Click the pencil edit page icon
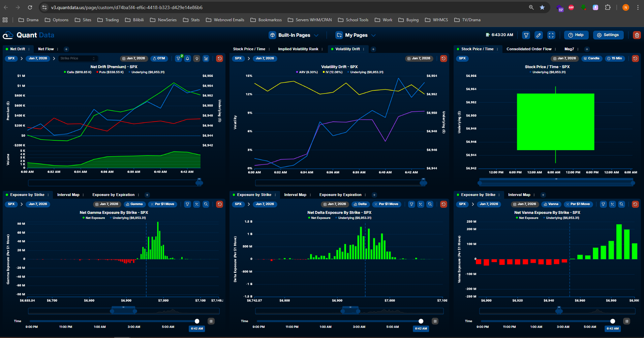This screenshot has height=338, width=644. click(x=539, y=35)
